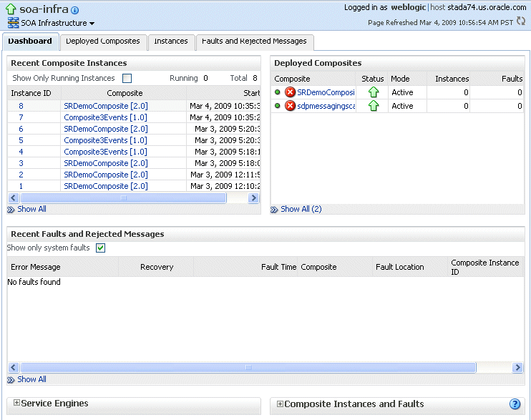
Task: Click right arrow of faults table scrollbar
Action: (x=517, y=368)
